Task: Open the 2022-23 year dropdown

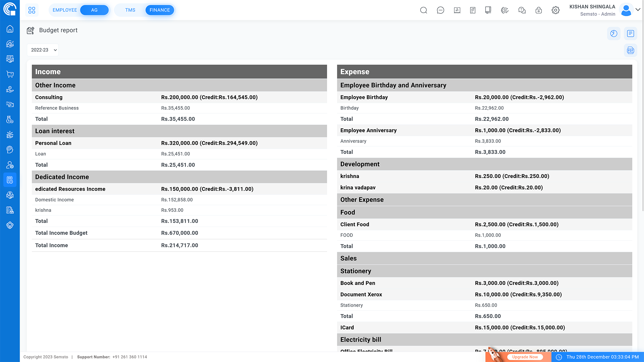Action: tap(43, 50)
